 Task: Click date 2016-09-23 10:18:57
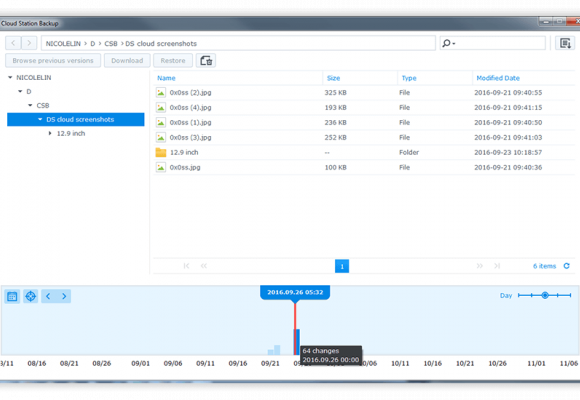click(508, 152)
